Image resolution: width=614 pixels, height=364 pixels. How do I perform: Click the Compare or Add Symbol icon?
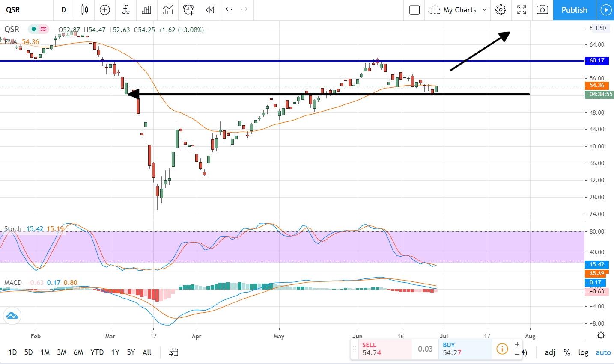(105, 10)
